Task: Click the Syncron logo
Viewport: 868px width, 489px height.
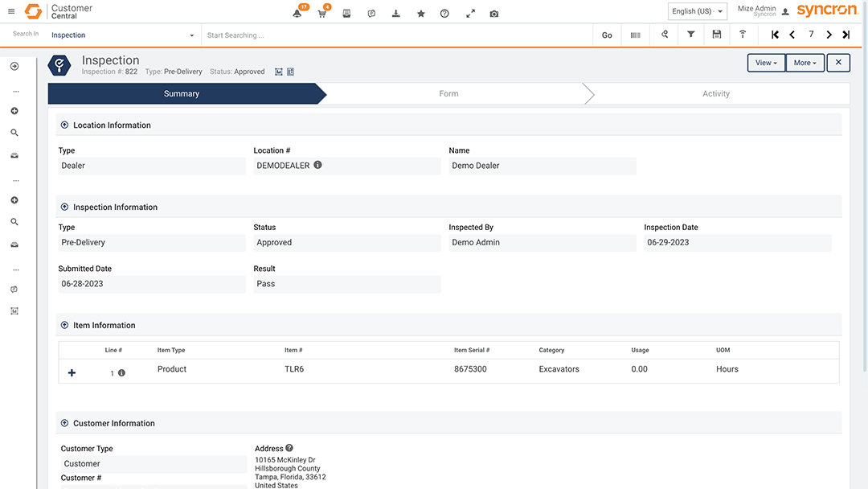Action: tap(827, 10)
